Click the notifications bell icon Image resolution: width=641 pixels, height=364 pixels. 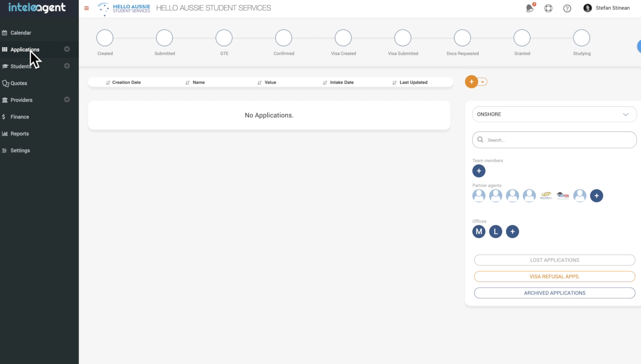(x=530, y=8)
